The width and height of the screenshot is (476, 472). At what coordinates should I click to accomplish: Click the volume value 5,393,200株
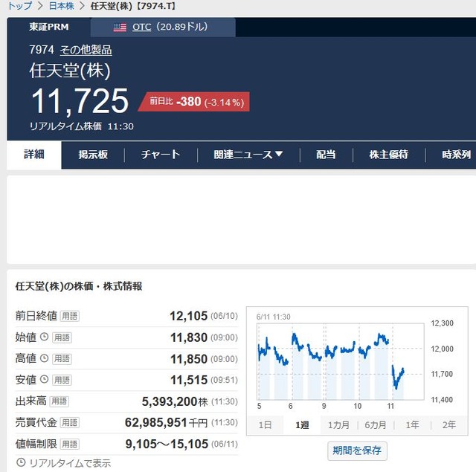pos(175,401)
